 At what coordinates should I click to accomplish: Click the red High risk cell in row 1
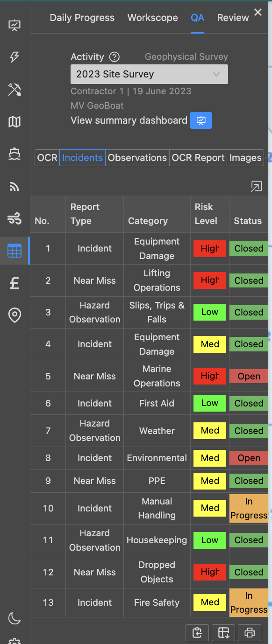point(210,249)
